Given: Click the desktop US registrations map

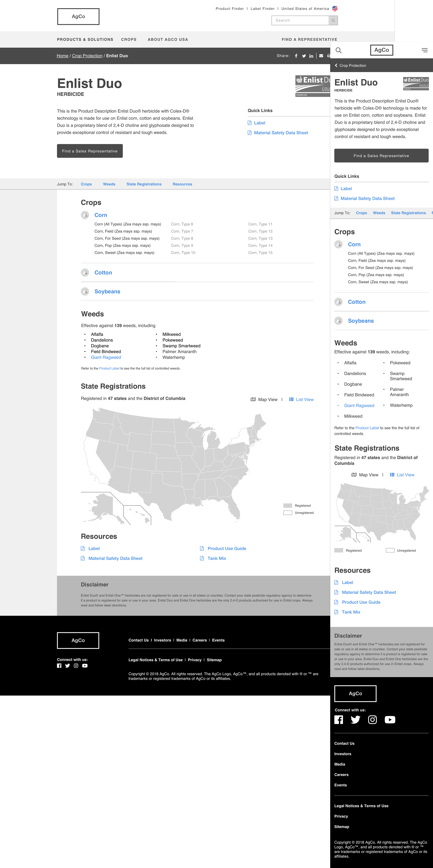Looking at the screenshot, I should click(x=174, y=466).
